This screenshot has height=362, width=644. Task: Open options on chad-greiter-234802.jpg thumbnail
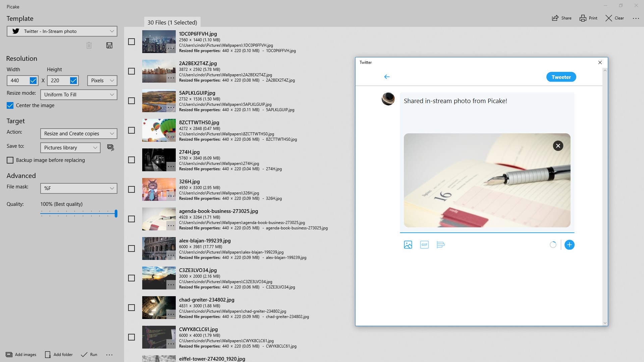171,314
